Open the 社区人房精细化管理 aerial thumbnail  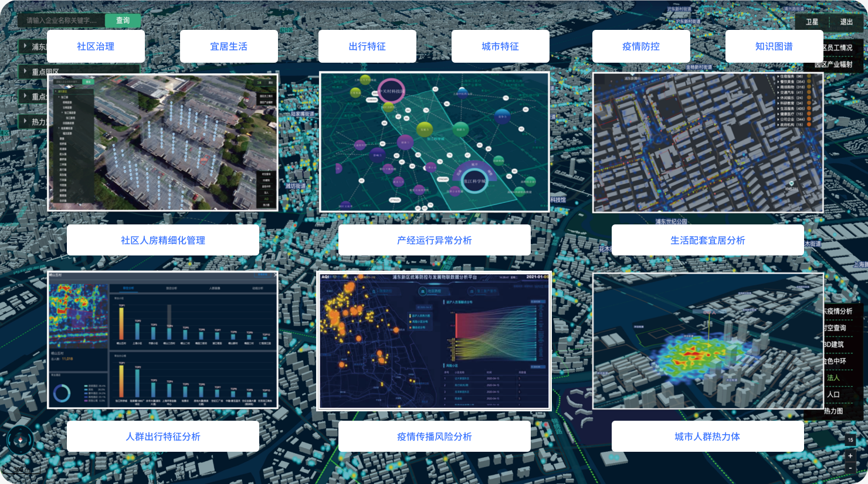[162, 142]
